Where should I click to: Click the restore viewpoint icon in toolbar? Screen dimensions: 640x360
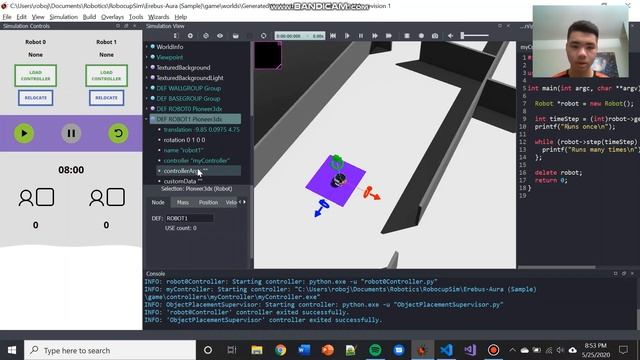(x=206, y=36)
